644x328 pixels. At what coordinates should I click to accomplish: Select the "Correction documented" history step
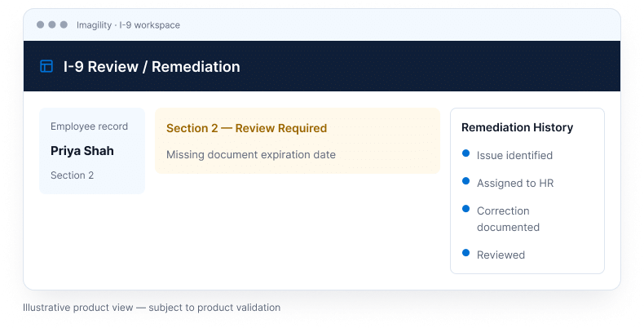point(508,219)
